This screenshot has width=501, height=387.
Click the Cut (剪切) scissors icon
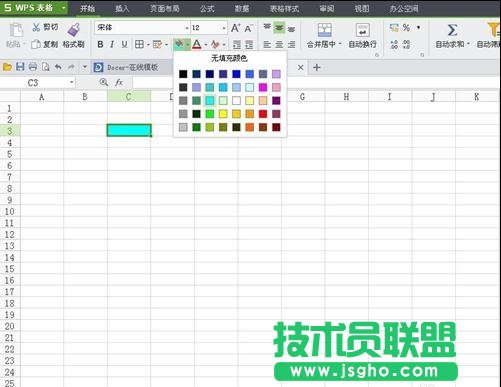coord(36,27)
